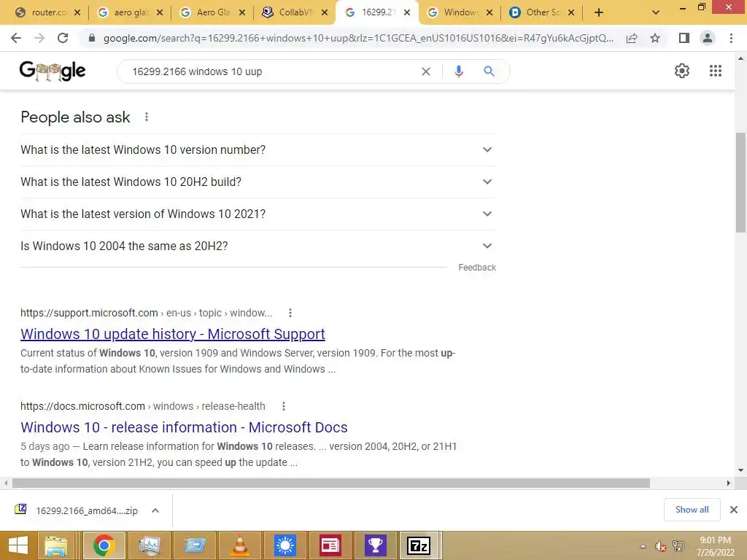Expand 'What is the latest Windows 10 20H2 build?'
The image size is (747, 560).
pos(258,182)
